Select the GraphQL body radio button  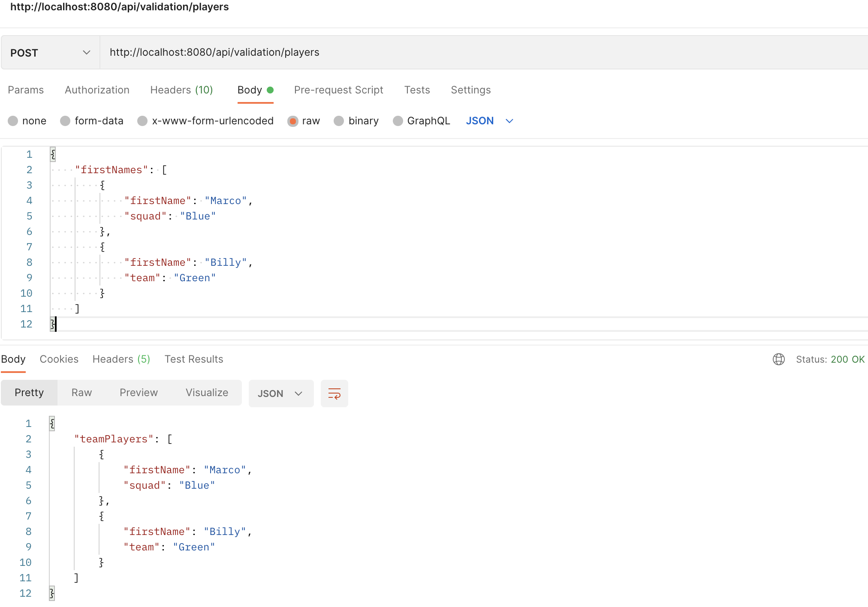coord(398,121)
